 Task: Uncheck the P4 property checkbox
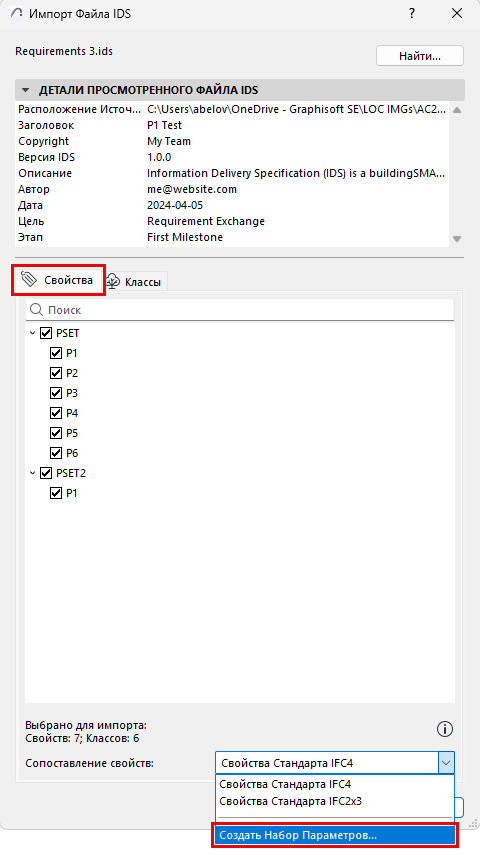56,413
